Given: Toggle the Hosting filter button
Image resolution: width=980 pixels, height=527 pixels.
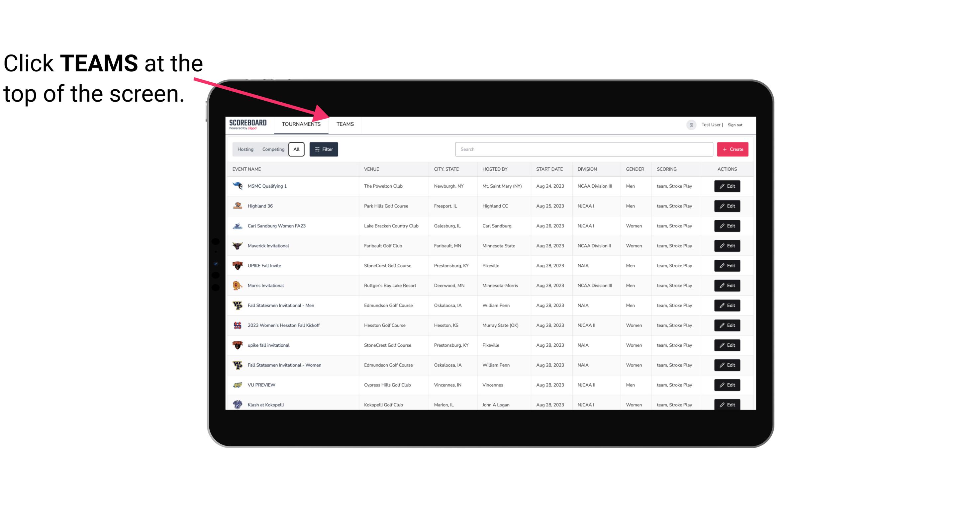Looking at the screenshot, I should pyautogui.click(x=245, y=149).
